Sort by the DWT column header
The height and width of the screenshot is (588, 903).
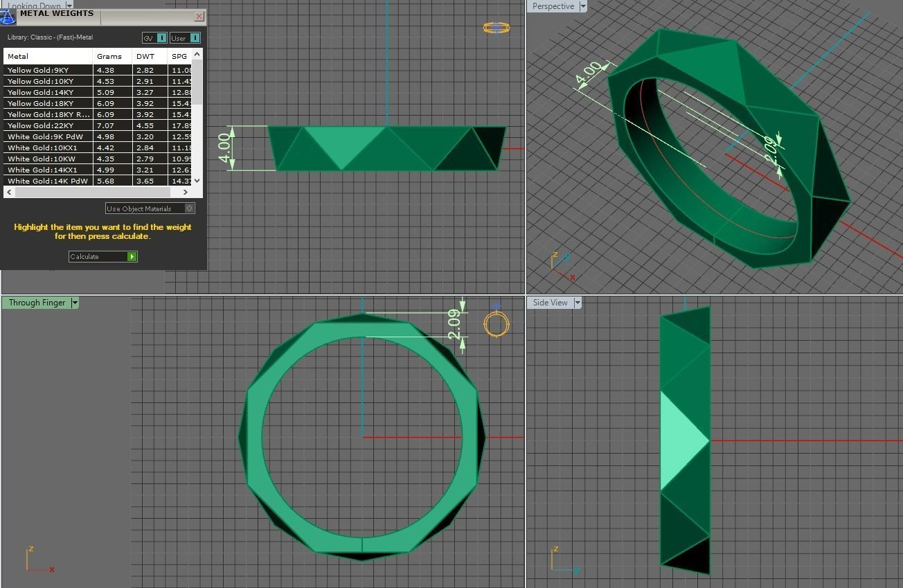click(x=150, y=56)
